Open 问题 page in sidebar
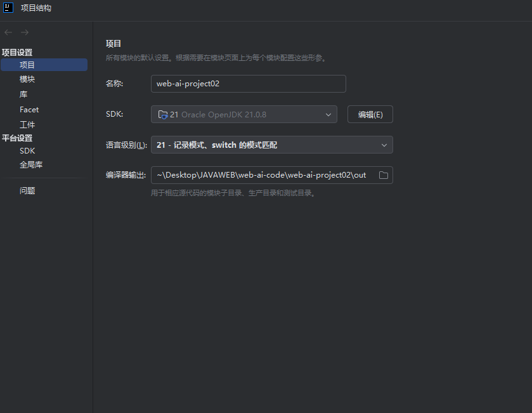532x413 pixels. 27,191
